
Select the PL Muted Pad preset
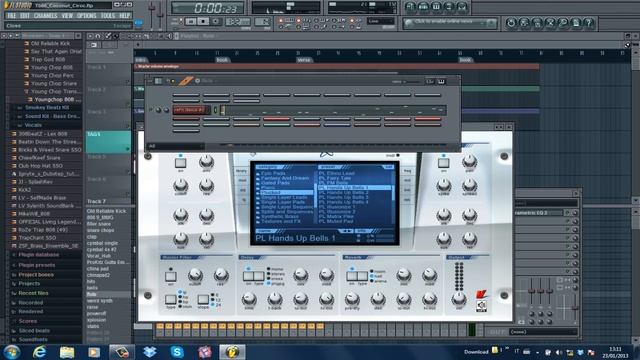336,221
